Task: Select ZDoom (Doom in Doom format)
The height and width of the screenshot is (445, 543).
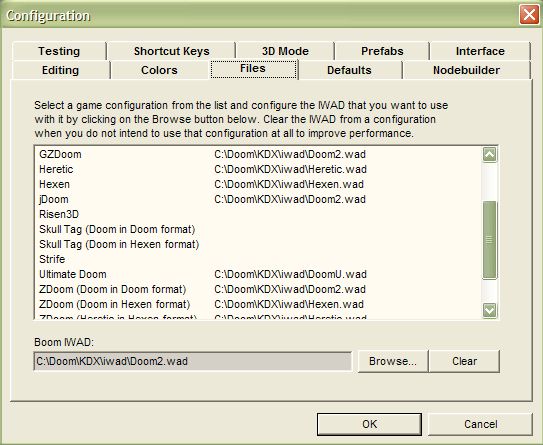Action: click(258, 289)
